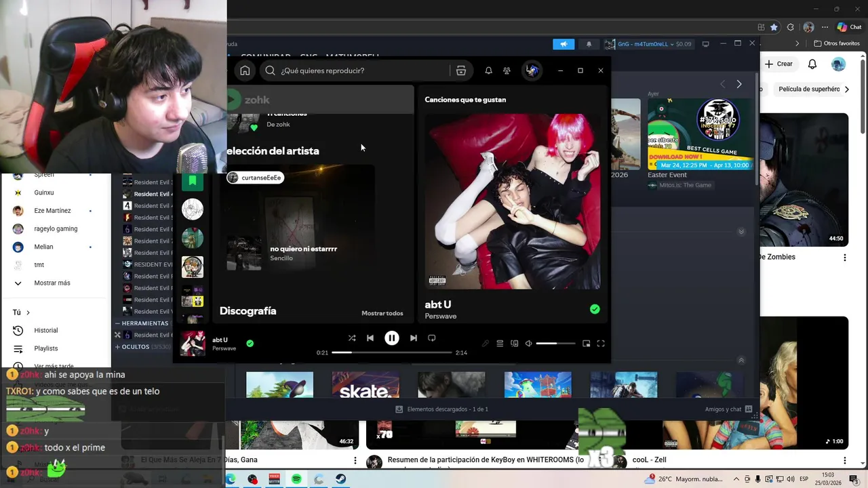Screen dimensions: 868x488
Task: Click the YouTube 'Crear' button
Action: coord(778,64)
